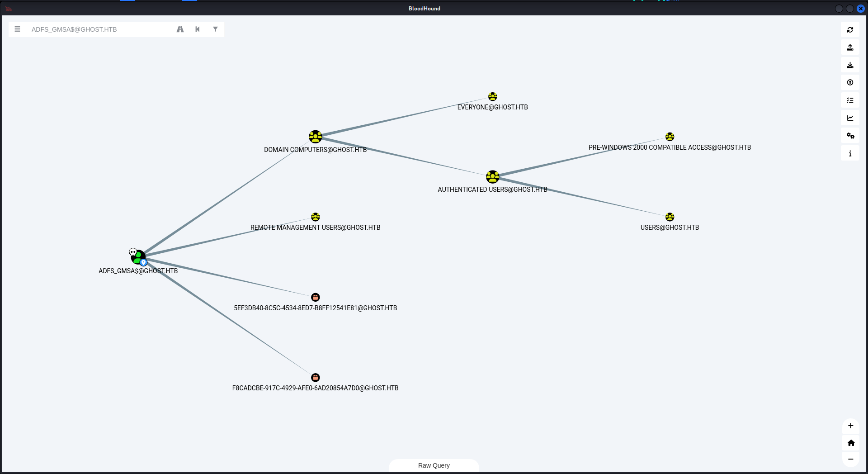Open the edge filter funnel icon
The height and width of the screenshot is (474, 868).
point(215,29)
